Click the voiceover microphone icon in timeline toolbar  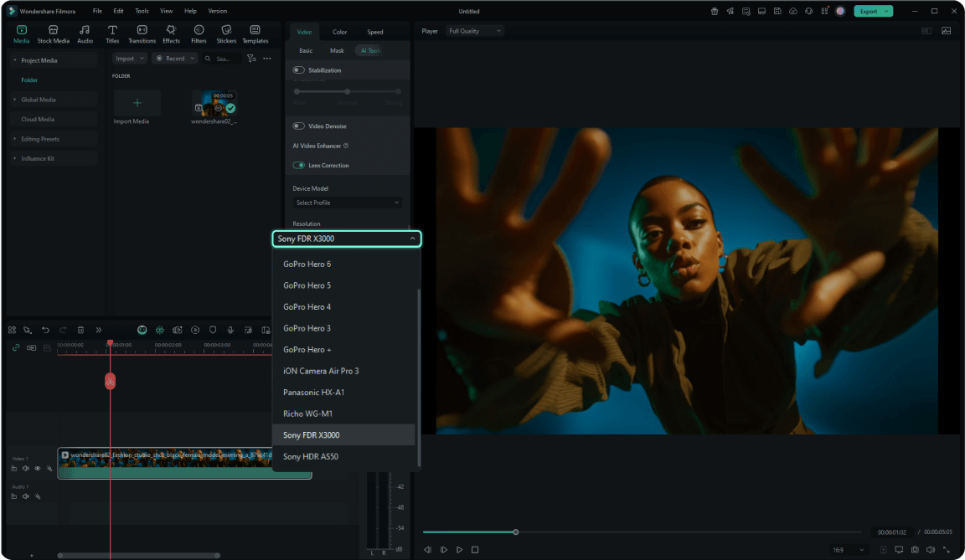[230, 330]
